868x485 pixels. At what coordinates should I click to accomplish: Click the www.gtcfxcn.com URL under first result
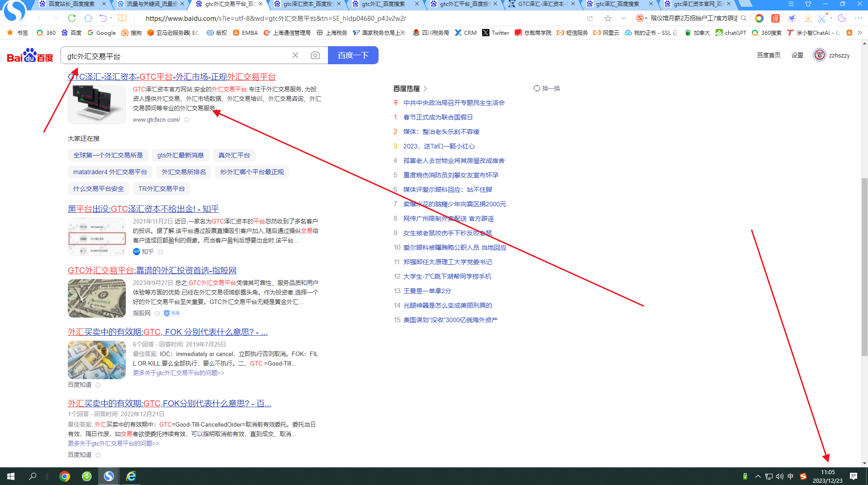[x=157, y=120]
